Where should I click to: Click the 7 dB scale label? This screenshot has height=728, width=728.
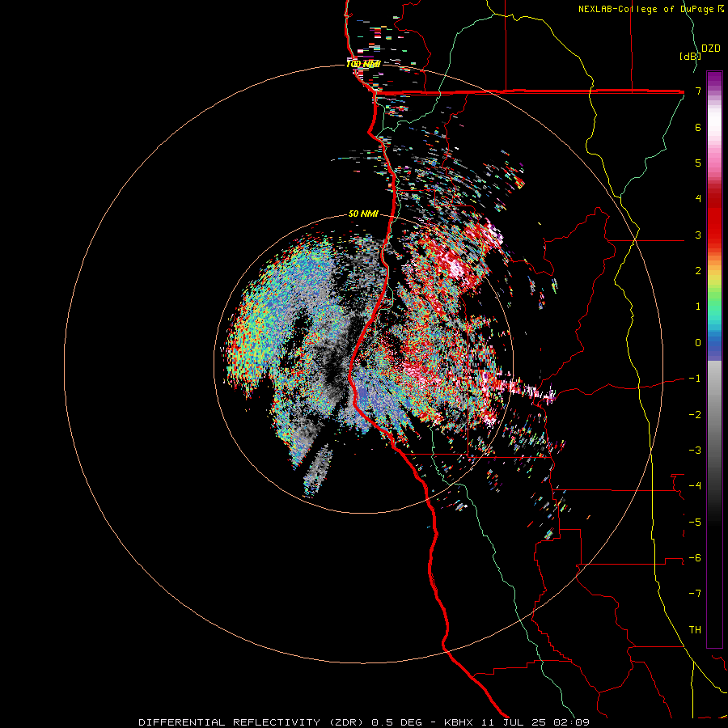[698, 91]
